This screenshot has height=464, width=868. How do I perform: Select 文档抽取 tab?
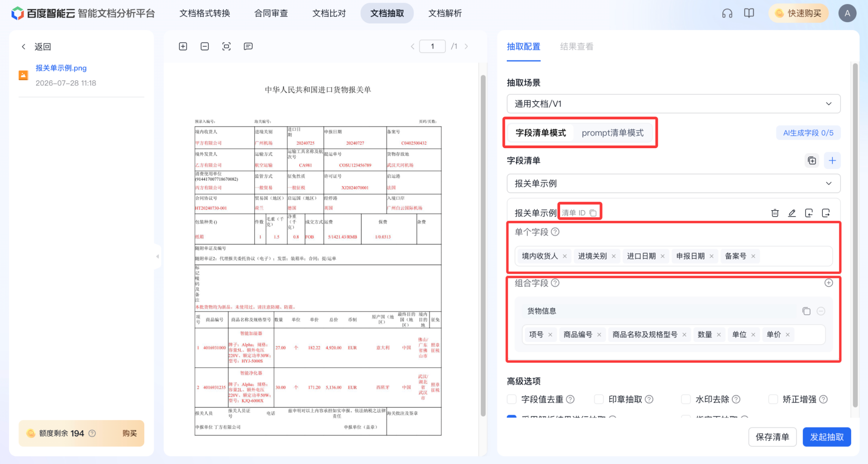(x=387, y=13)
